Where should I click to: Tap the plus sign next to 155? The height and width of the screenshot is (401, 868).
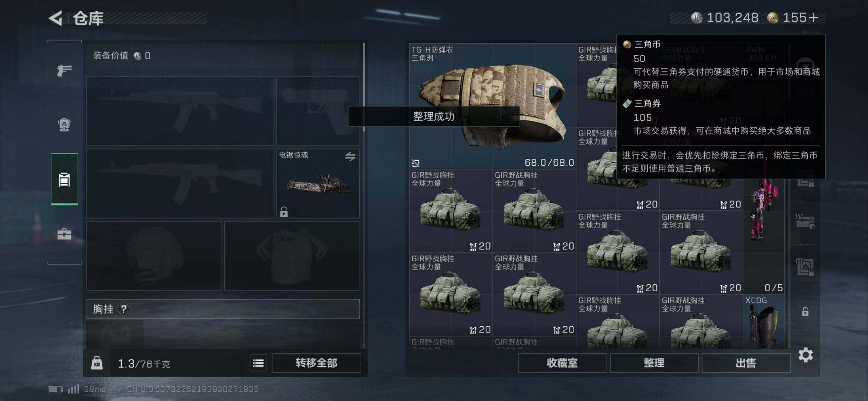813,18
